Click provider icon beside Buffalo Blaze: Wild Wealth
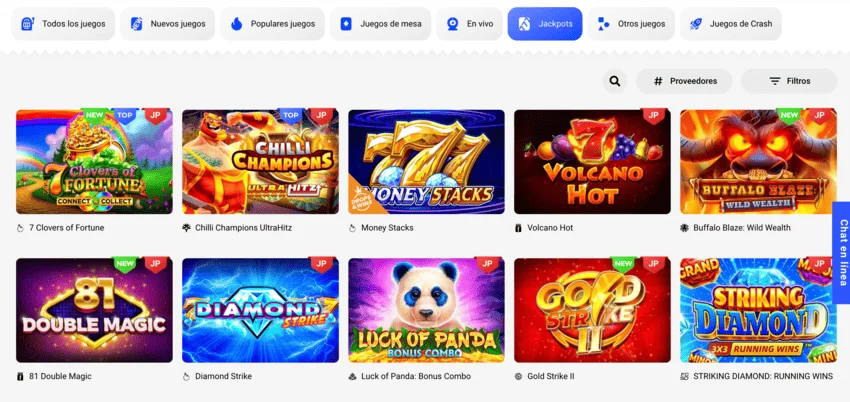850x402 pixels. point(685,228)
